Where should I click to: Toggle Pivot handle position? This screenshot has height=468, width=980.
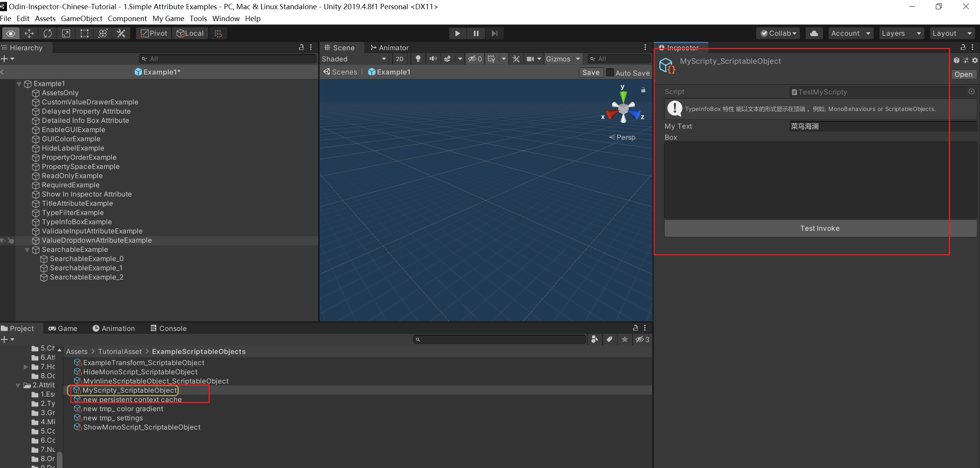click(154, 33)
